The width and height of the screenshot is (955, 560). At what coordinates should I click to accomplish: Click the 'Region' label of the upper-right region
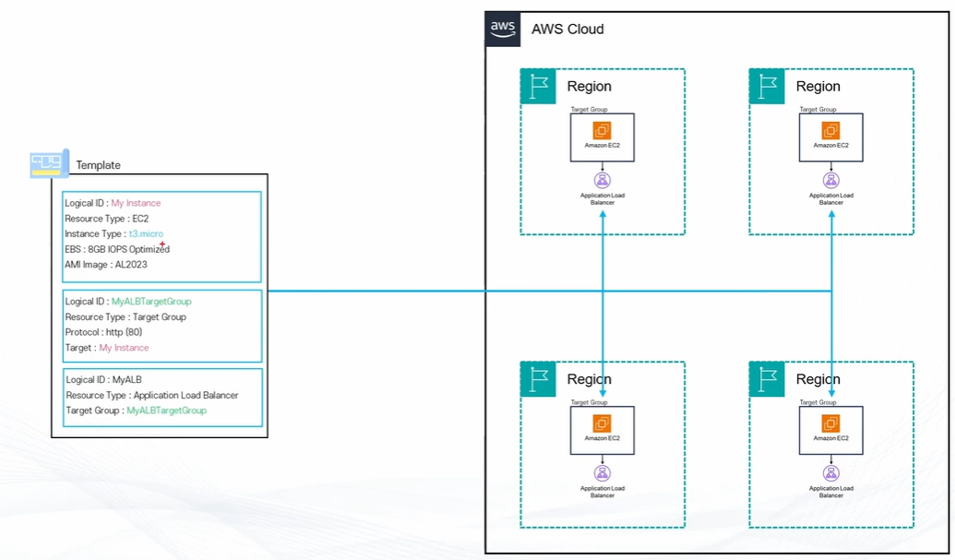click(818, 87)
